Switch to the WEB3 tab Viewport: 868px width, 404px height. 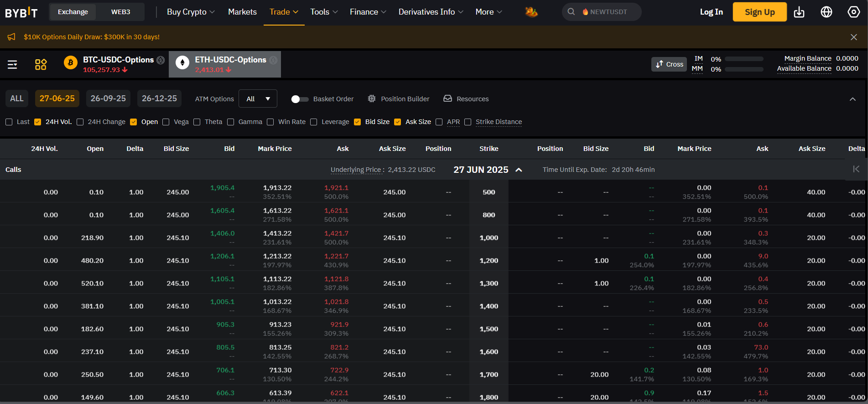tap(120, 12)
